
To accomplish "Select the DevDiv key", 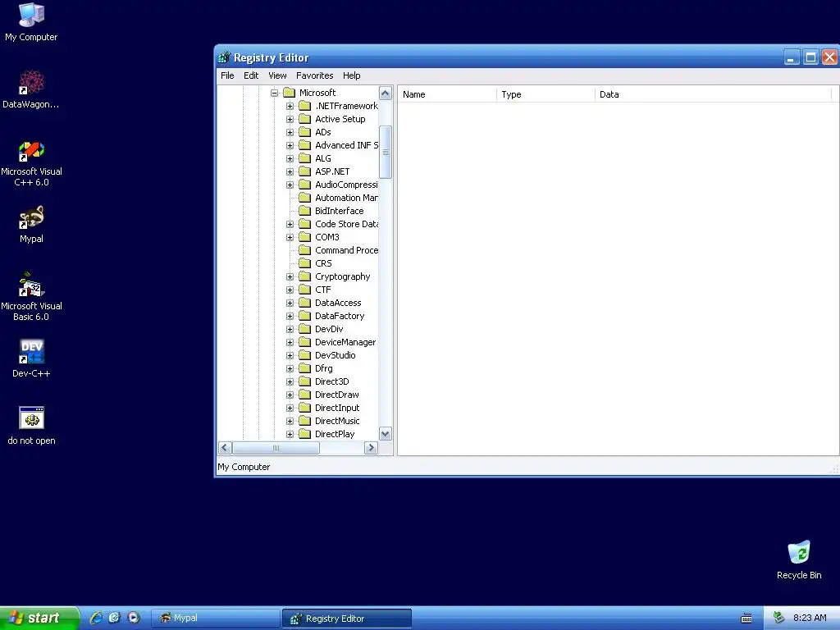I will click(329, 329).
